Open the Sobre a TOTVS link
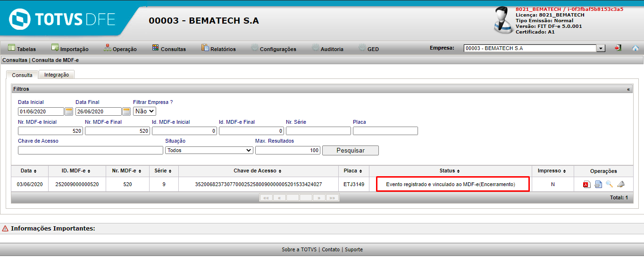Screen dimensions: 644x265 point(299,249)
